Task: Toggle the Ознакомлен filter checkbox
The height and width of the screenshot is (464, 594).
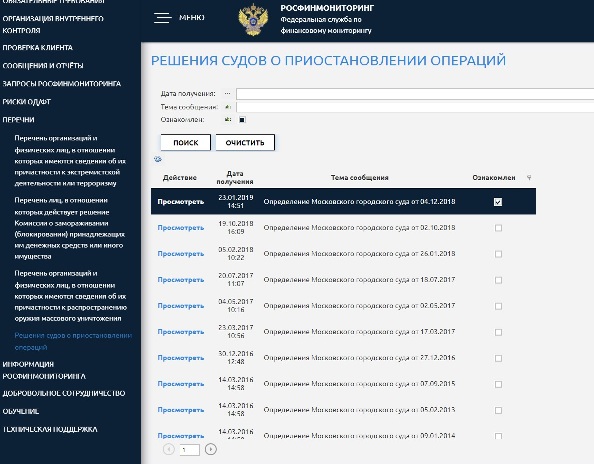Action: (242, 120)
